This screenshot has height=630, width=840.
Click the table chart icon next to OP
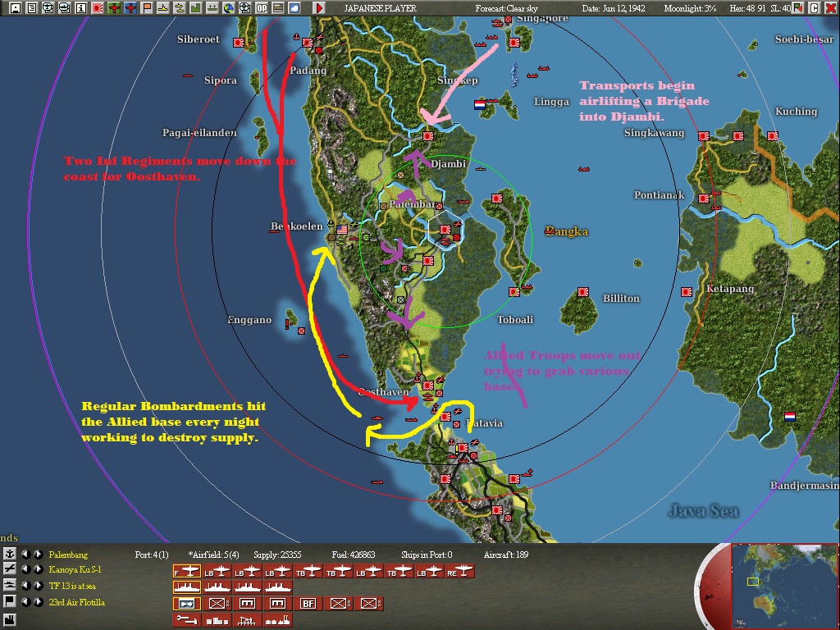pyautogui.click(x=277, y=8)
